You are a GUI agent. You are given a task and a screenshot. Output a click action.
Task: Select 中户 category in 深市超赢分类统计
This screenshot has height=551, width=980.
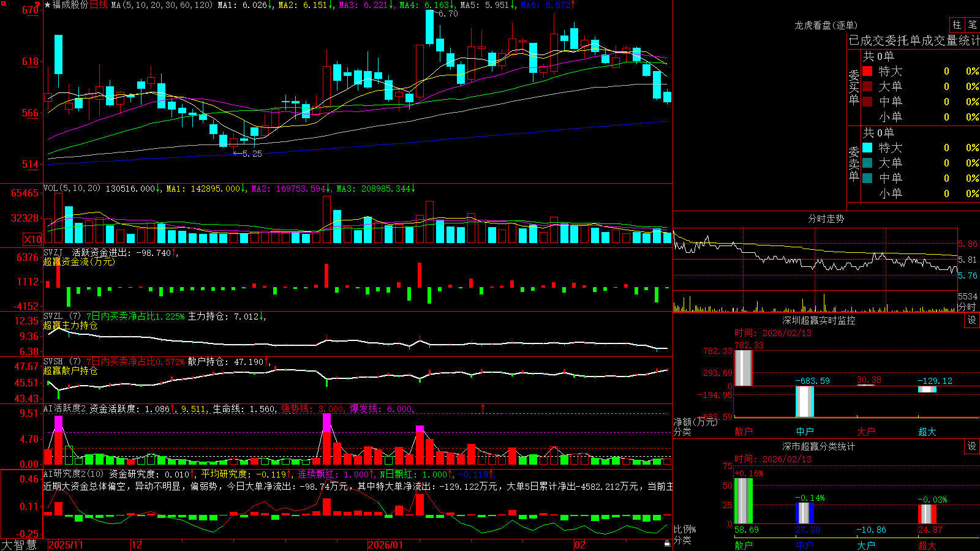(x=805, y=545)
